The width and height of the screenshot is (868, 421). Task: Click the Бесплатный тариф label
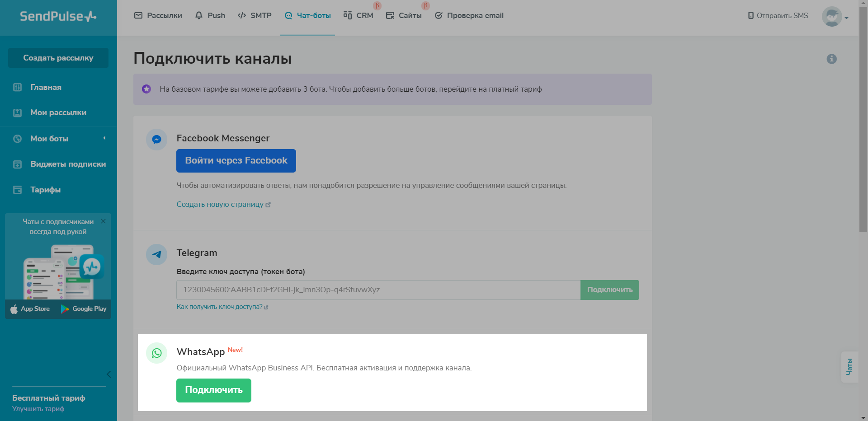[x=48, y=398]
